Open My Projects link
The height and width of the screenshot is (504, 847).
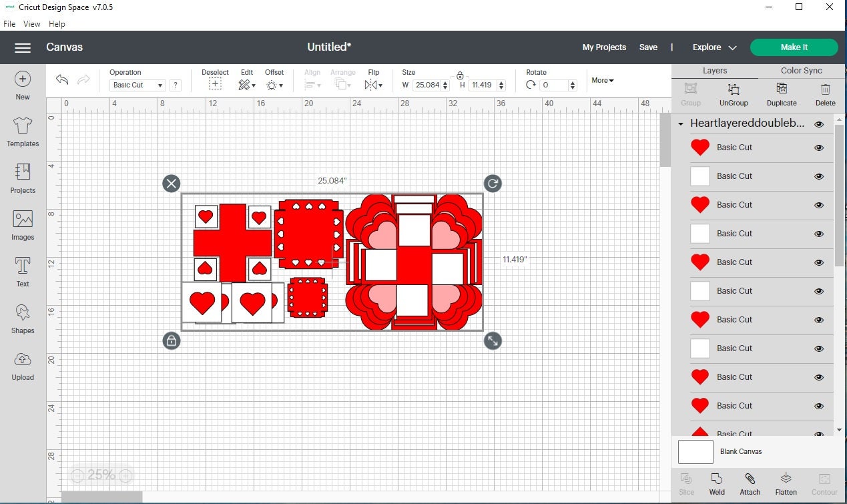click(604, 47)
